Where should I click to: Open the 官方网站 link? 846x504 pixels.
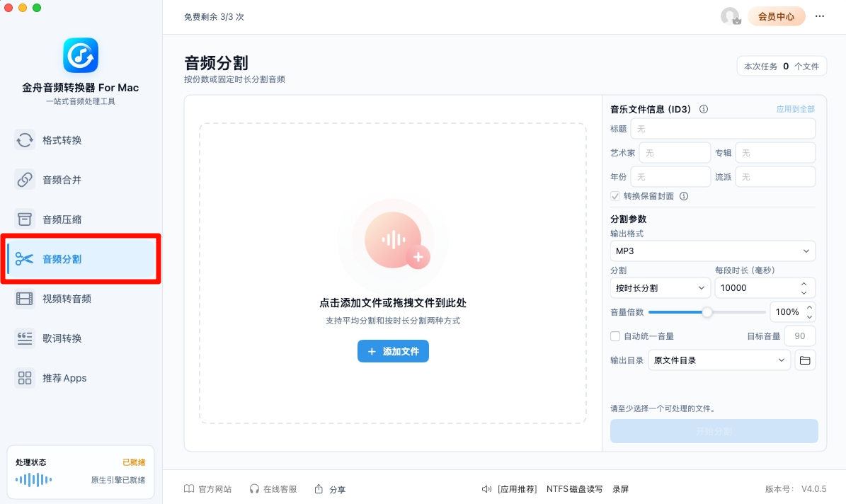(207, 489)
